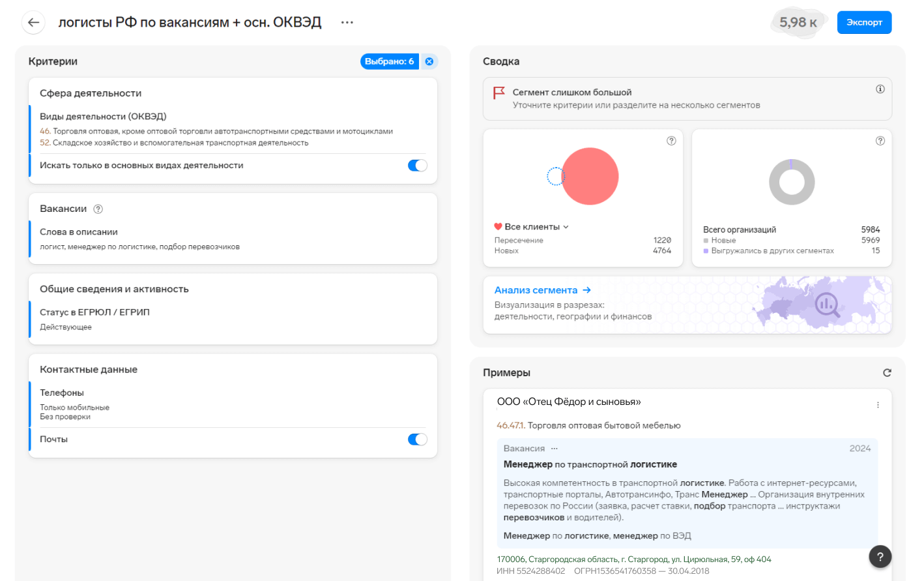The height and width of the screenshot is (581, 924).
Task: Refresh the Примеры list
Action: [887, 373]
